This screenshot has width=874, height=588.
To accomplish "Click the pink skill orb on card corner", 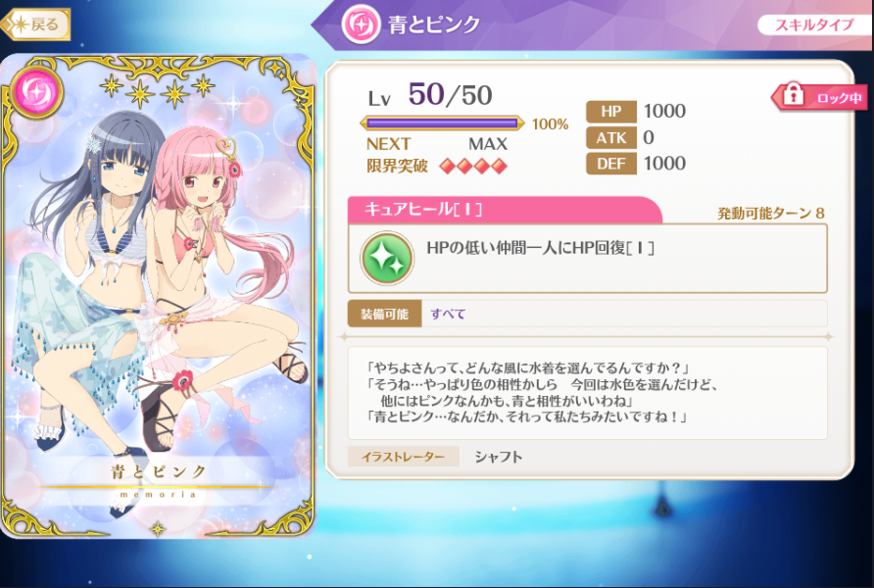I will pyautogui.click(x=37, y=92).
